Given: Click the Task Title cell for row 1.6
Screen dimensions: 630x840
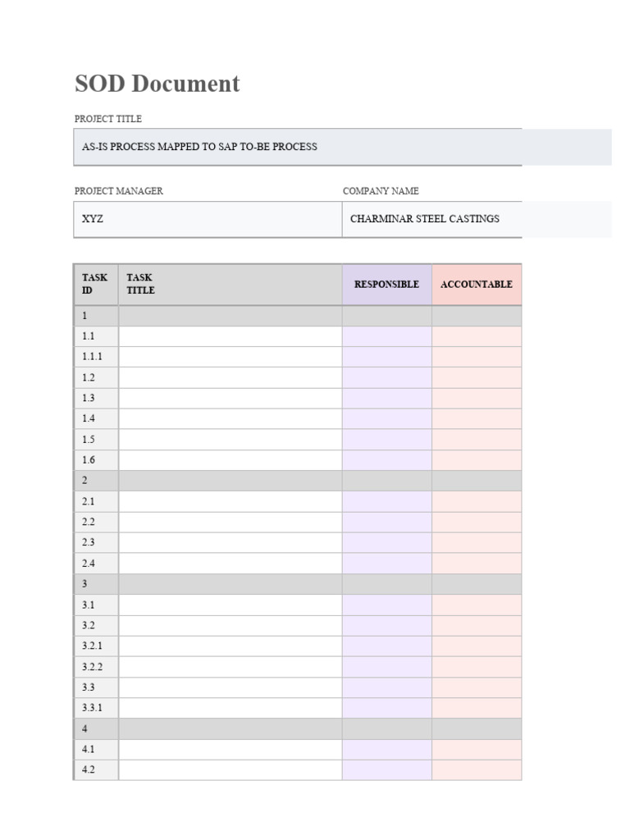Looking at the screenshot, I should (230, 460).
